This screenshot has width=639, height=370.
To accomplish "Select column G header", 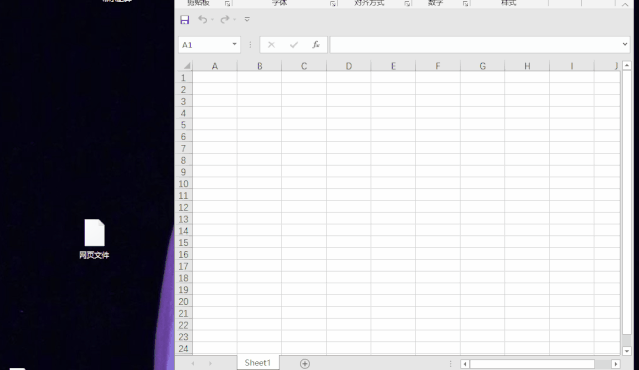I will [x=483, y=66].
